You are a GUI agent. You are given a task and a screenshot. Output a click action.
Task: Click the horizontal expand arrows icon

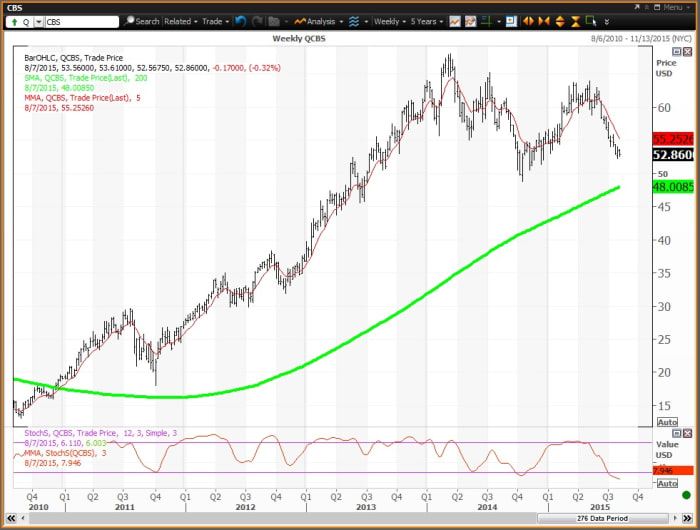[x=530, y=21]
